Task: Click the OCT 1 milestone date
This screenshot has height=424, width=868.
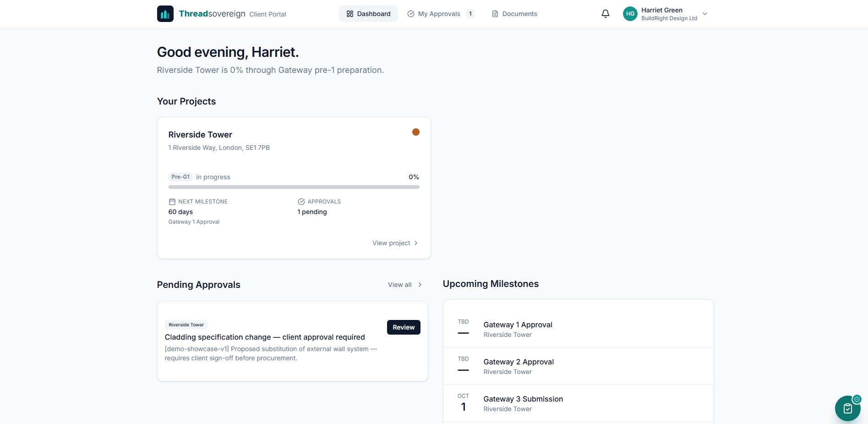Action: coord(463,402)
